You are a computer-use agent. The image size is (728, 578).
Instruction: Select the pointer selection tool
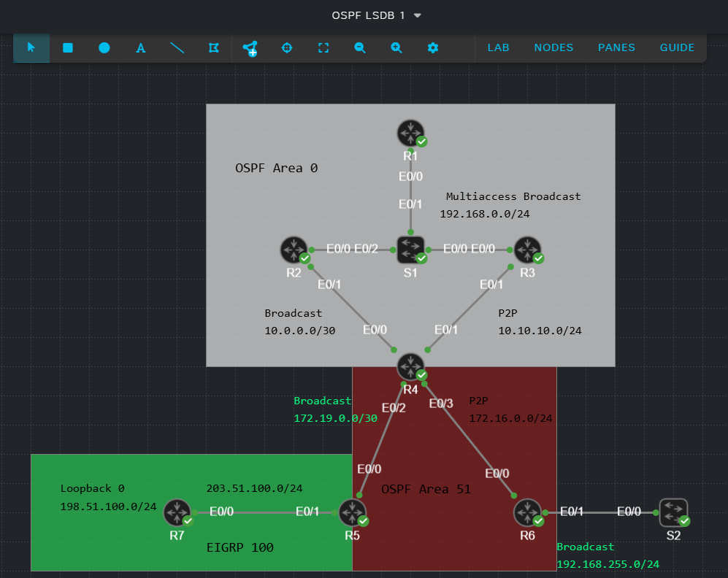(31, 48)
